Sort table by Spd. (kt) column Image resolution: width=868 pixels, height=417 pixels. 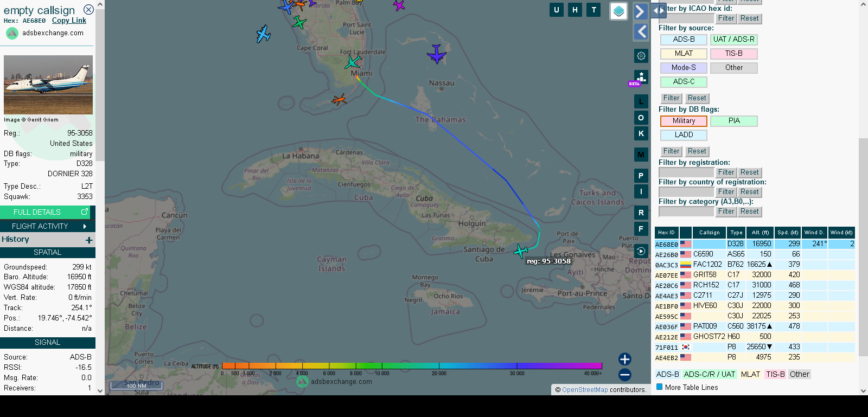[x=788, y=233]
